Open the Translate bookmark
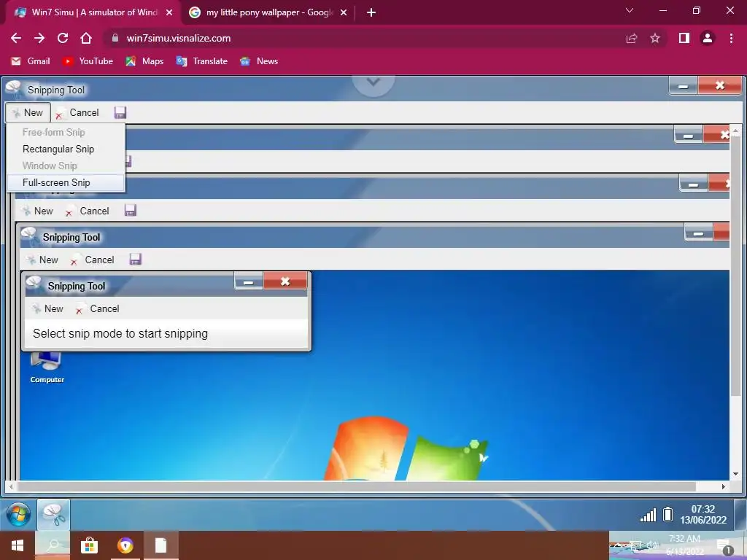The image size is (747, 560). (x=201, y=61)
